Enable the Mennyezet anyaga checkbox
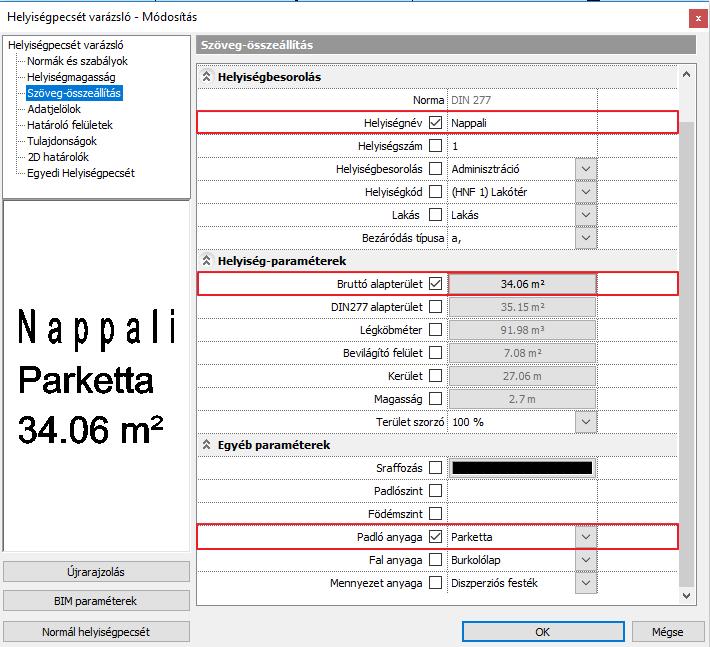710x647 pixels. point(435,582)
